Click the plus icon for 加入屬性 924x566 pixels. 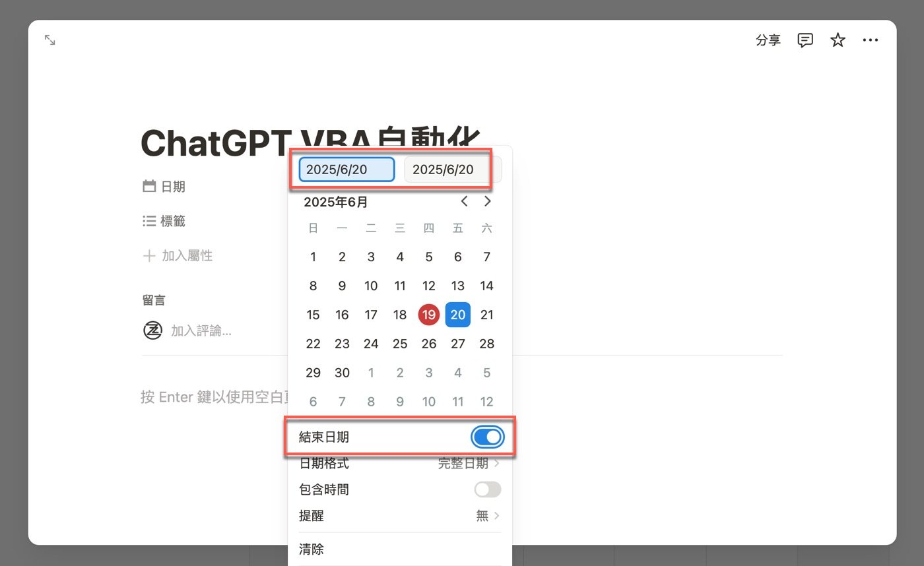pos(149,255)
